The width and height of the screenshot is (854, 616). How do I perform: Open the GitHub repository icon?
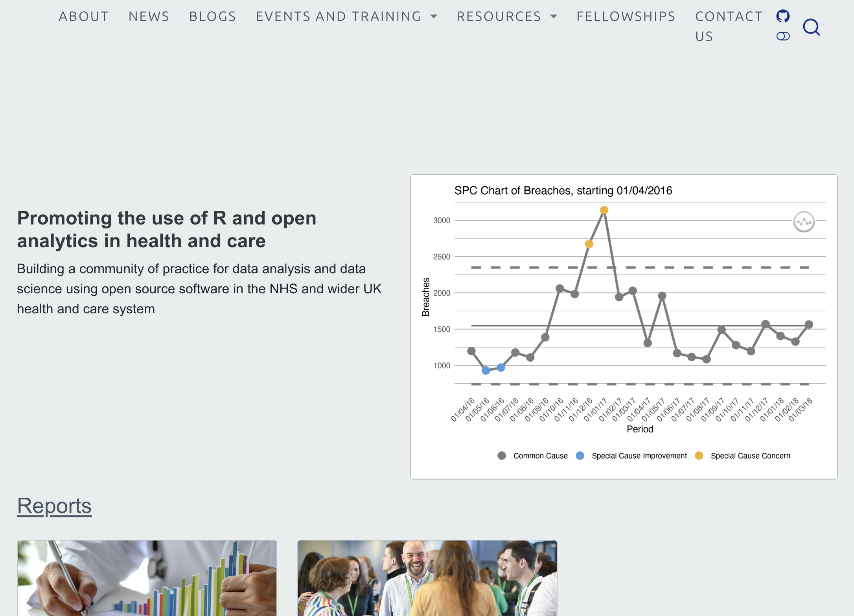point(783,16)
